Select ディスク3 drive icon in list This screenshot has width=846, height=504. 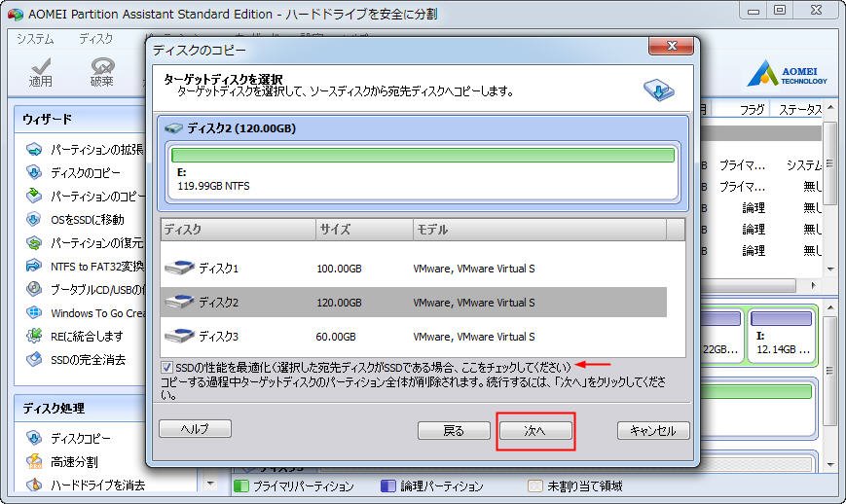(x=180, y=336)
